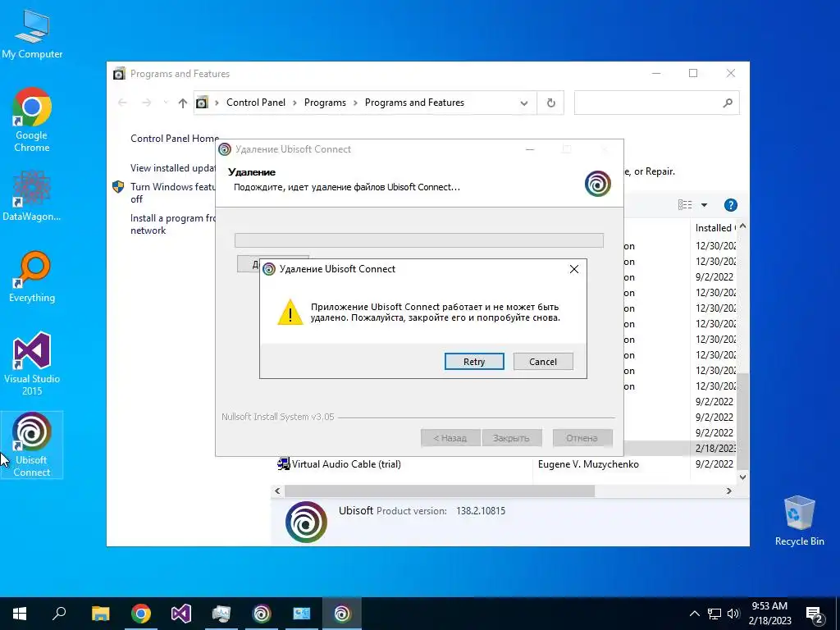This screenshot has height=630, width=840.
Task: Click vertical scrollbar down arrow
Action: pyautogui.click(x=742, y=477)
